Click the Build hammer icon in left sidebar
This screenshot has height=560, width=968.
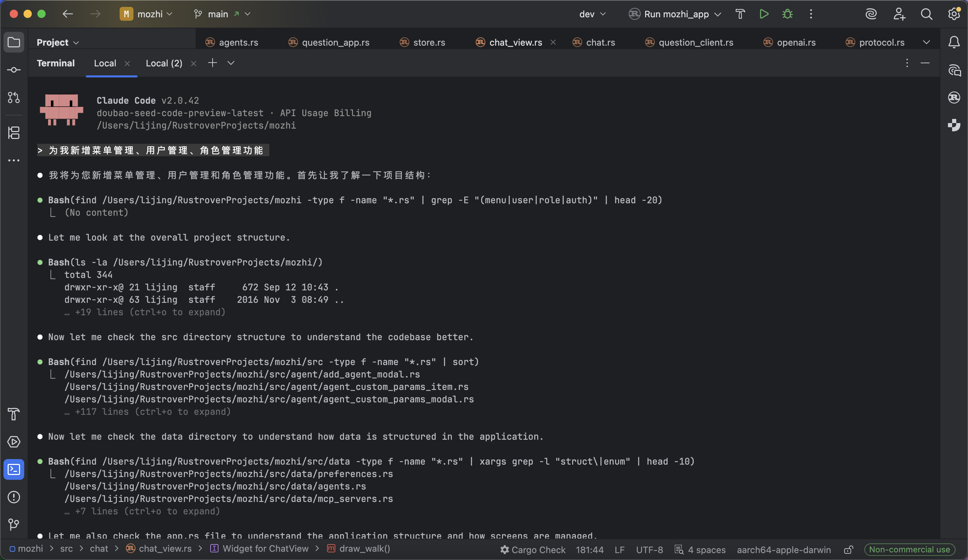point(14,414)
